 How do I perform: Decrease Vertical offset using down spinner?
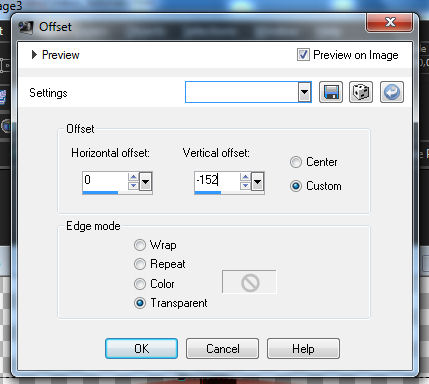(x=245, y=185)
